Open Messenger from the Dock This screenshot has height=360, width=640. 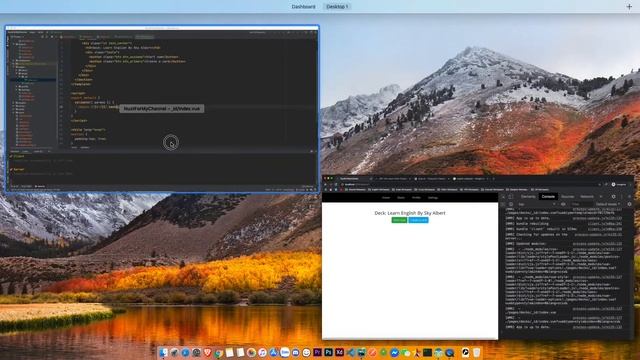tap(394, 352)
